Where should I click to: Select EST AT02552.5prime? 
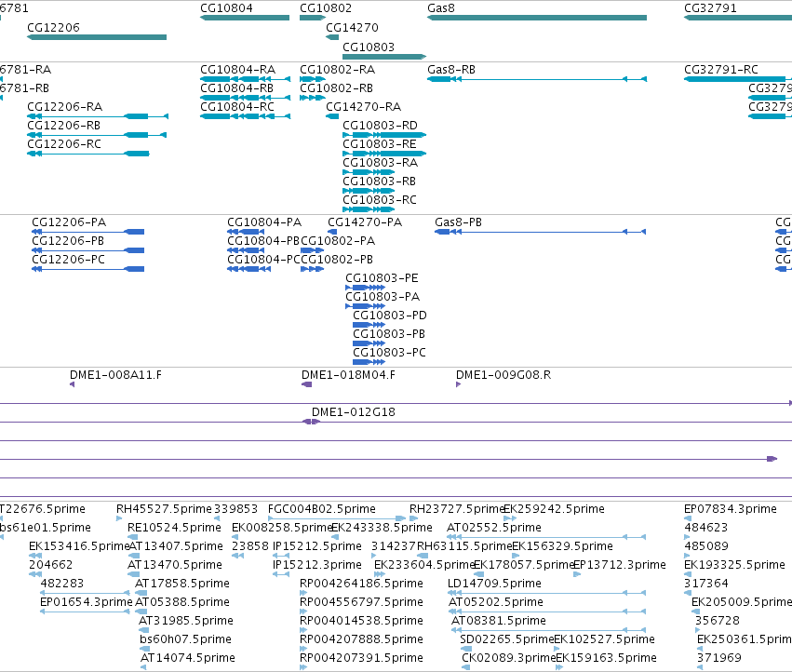tap(546, 538)
